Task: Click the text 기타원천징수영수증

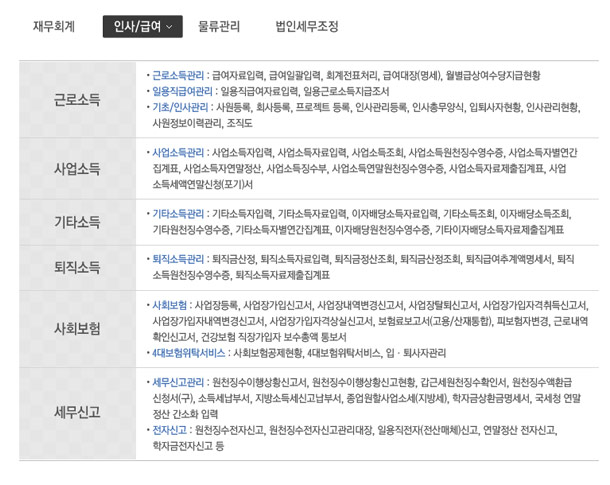Action: (x=191, y=230)
